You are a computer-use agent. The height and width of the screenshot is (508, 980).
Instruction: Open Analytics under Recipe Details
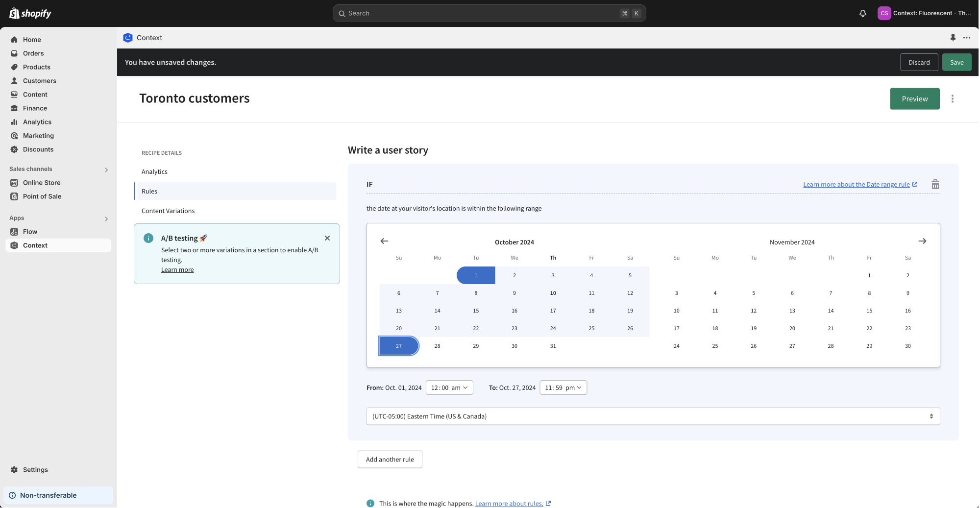pos(154,172)
